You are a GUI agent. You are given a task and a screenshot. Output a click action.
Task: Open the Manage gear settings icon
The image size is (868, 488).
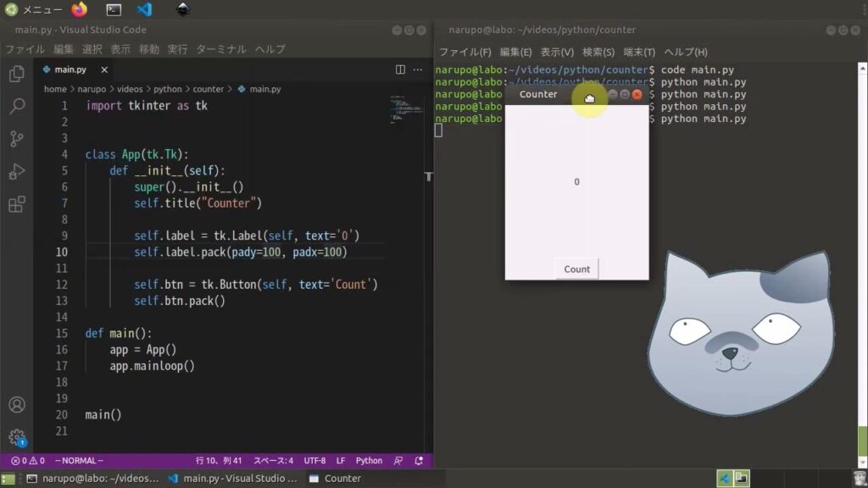coord(17,438)
